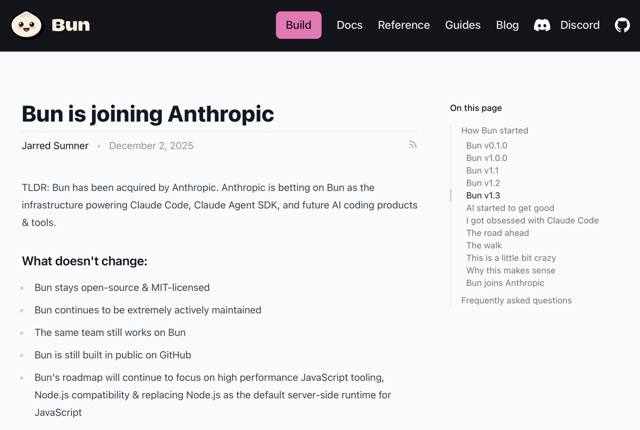
Task: Click the Bun mascot logo icon
Action: coord(26,25)
